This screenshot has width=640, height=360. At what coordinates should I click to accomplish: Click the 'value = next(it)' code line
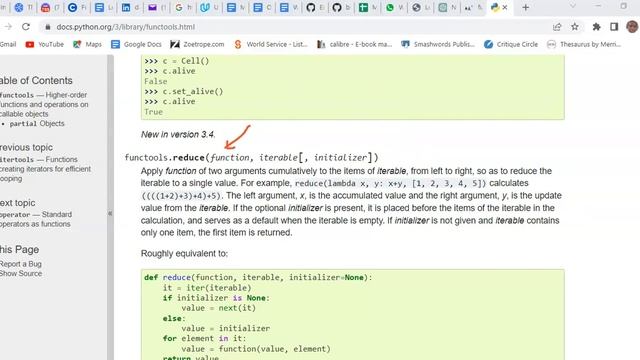click(x=219, y=308)
